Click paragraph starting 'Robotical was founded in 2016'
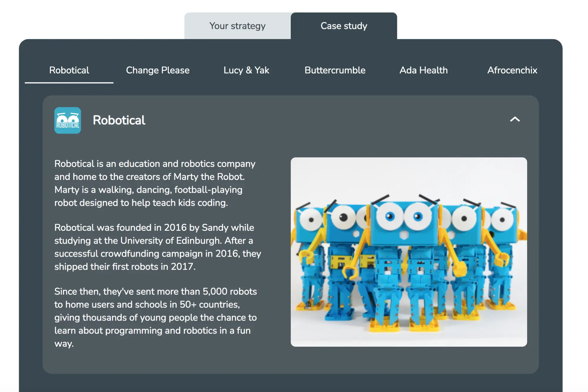 coord(158,247)
